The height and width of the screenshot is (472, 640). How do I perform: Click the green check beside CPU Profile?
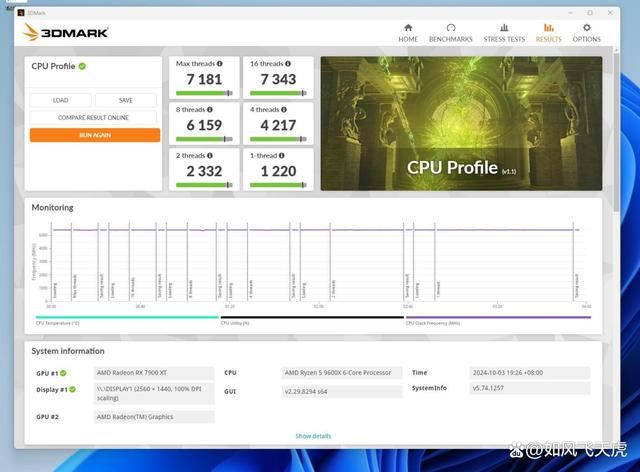click(82, 66)
